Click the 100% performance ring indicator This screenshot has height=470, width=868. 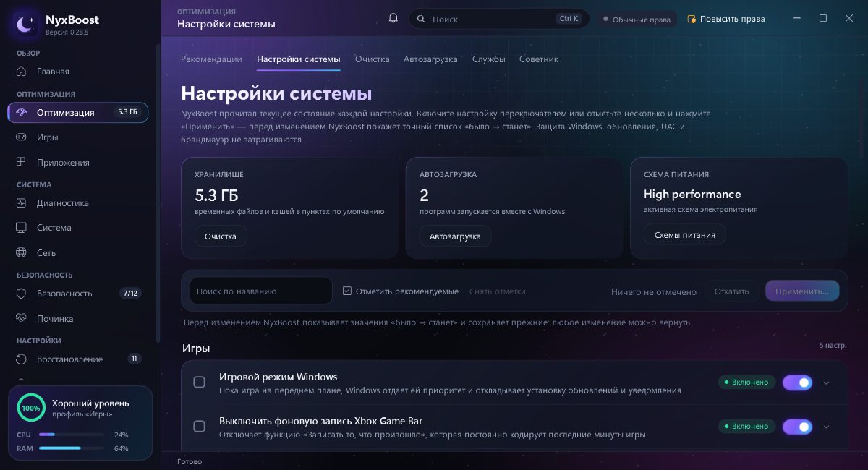[30, 408]
